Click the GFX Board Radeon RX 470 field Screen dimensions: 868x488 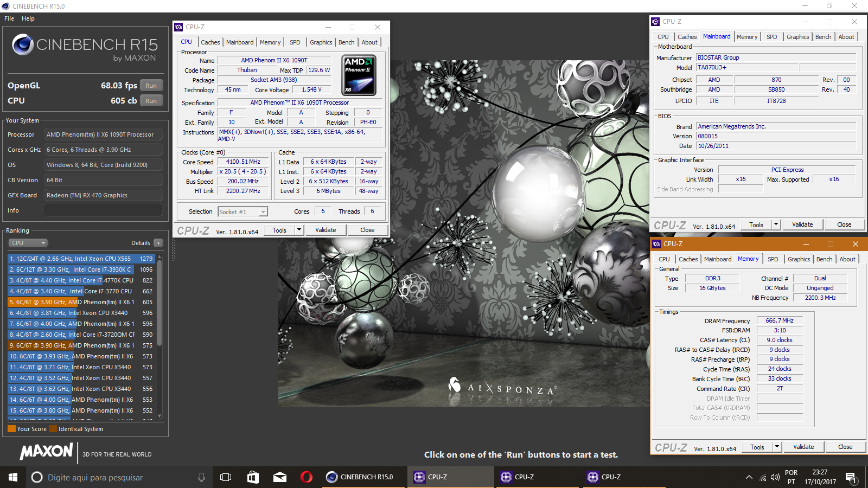coord(103,195)
